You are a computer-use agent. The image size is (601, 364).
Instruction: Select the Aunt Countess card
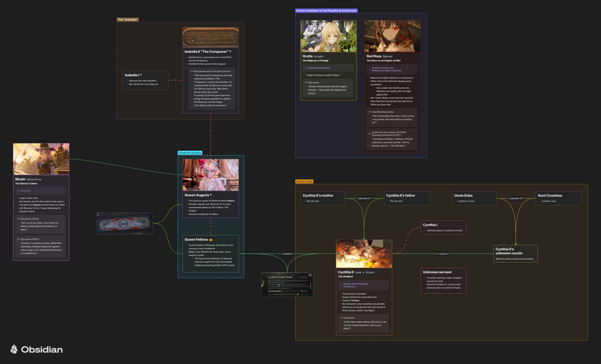tap(558, 198)
